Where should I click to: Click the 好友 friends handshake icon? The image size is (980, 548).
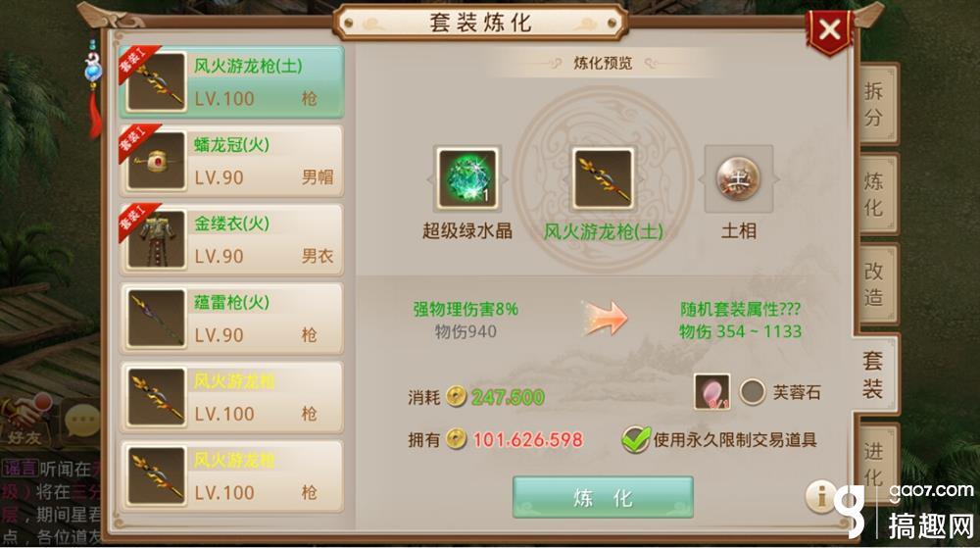(26, 420)
